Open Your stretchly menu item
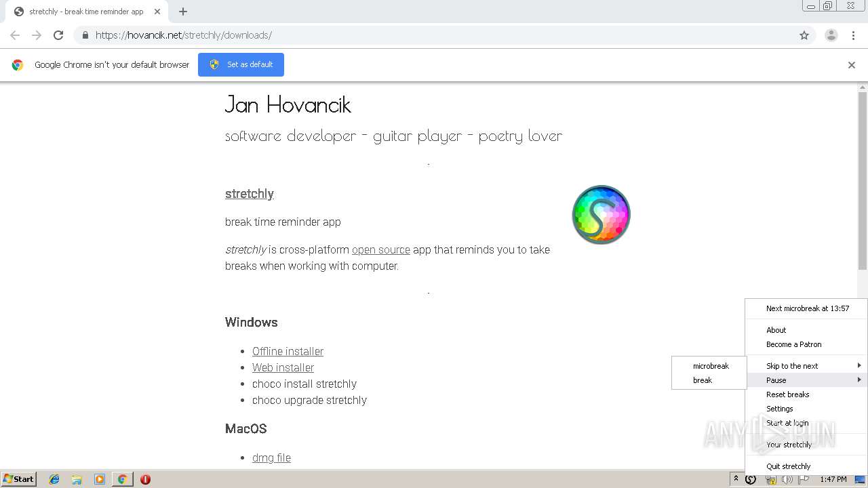 pos(806,445)
